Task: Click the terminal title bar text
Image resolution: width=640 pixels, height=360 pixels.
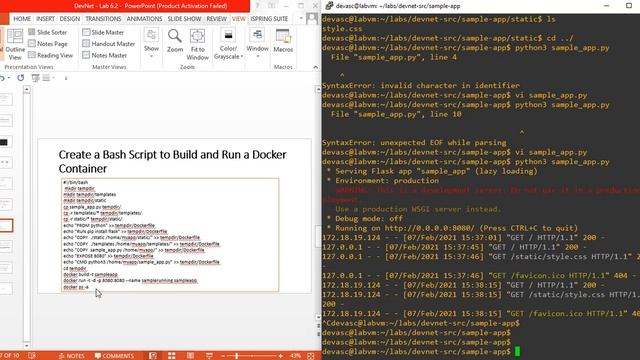Action: tap(398, 6)
